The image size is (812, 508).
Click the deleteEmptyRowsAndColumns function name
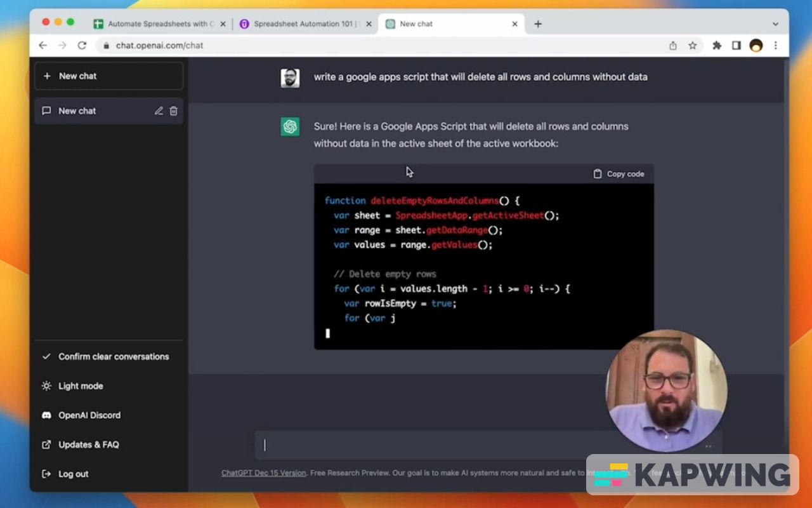[x=435, y=201]
